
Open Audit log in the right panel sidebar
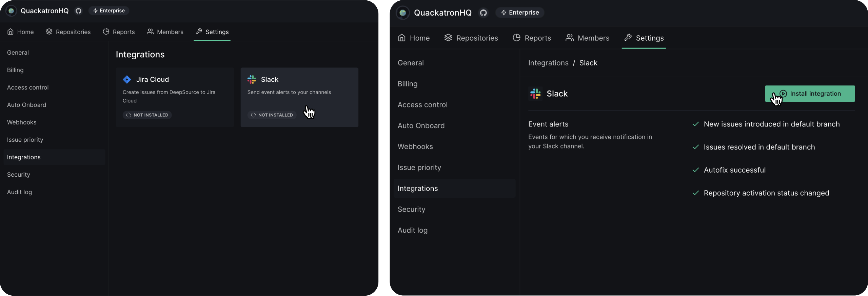412,230
